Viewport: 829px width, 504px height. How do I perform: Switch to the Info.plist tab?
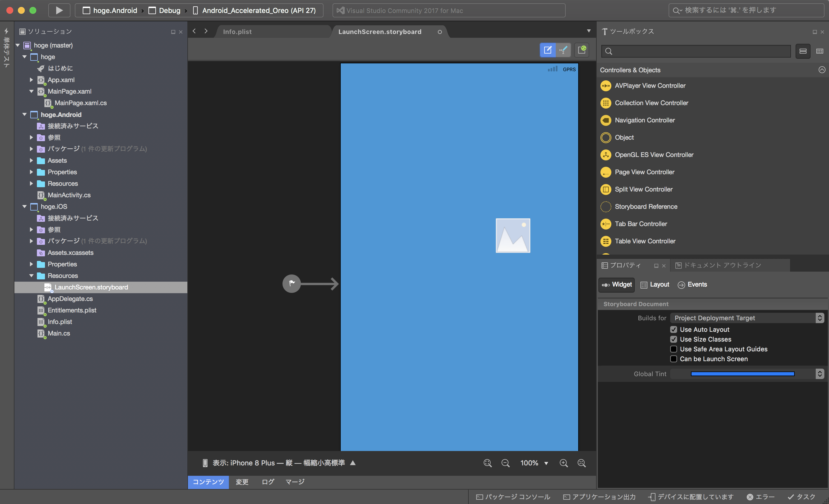(x=237, y=31)
